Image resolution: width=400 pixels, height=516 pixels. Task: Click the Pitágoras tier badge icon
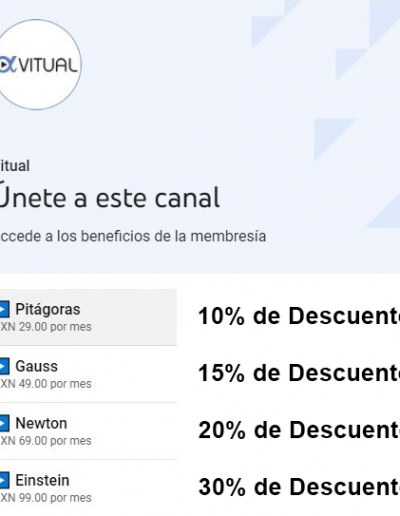[x=4, y=309]
